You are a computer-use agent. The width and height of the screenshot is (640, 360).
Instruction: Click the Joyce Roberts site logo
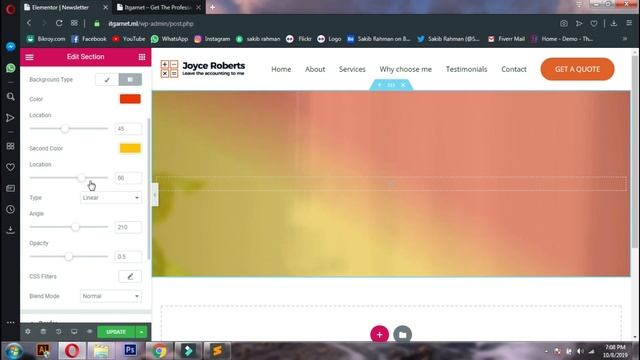[203, 69]
